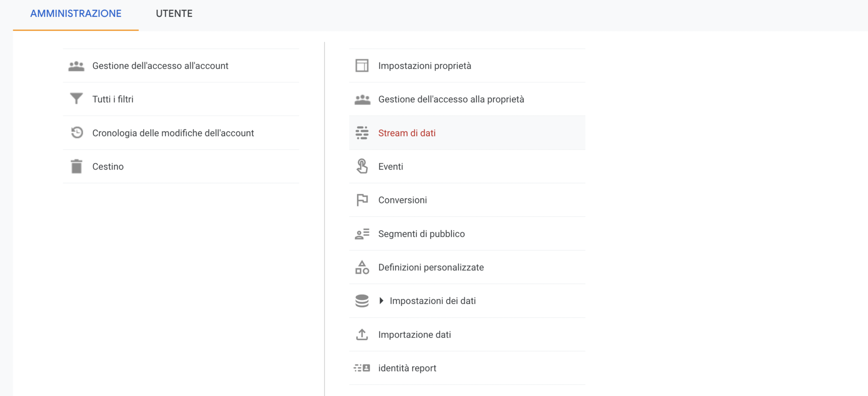Click the audience segments person icon

(362, 234)
